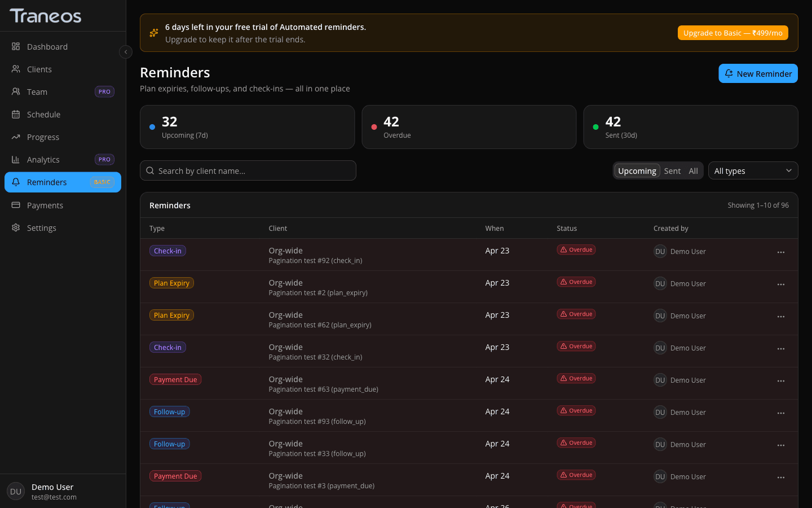Image resolution: width=812 pixels, height=508 pixels.
Task: Collapse the sidebar with the chevron button
Action: pyautogui.click(x=126, y=52)
